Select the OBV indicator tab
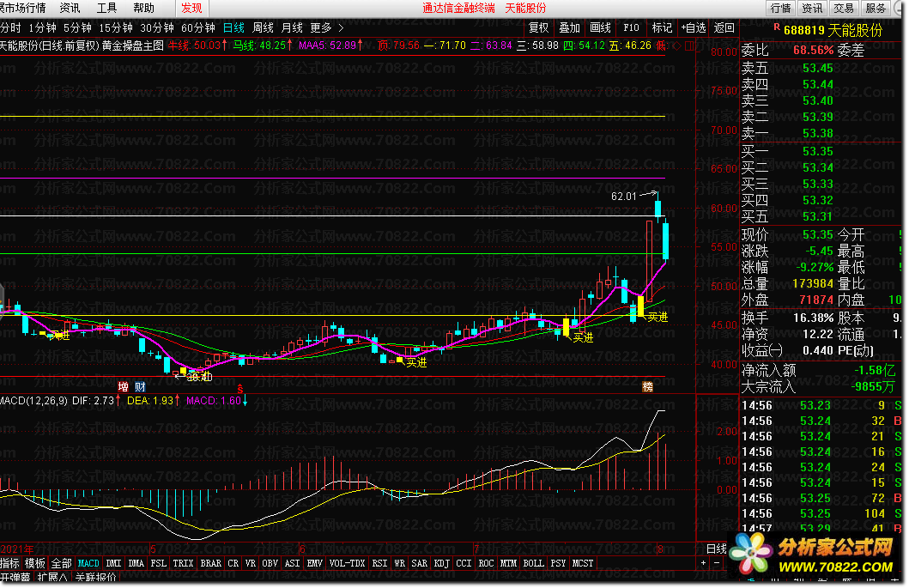909x588 pixels. pos(270,563)
